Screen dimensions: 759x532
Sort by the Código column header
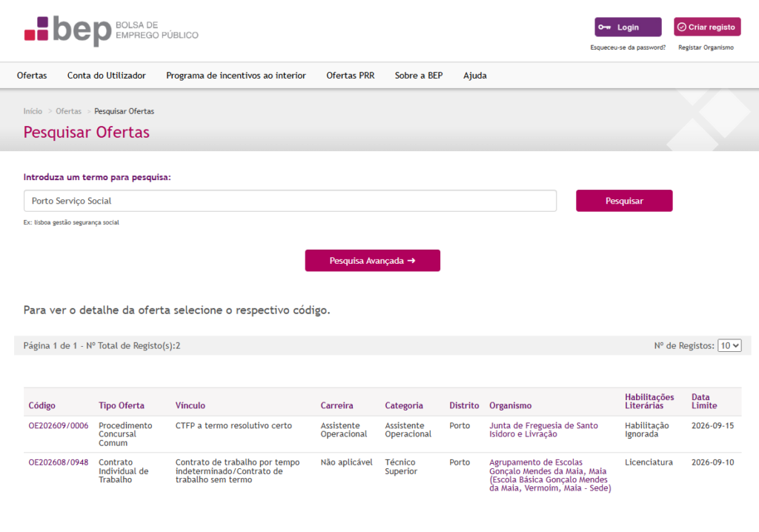coord(42,405)
